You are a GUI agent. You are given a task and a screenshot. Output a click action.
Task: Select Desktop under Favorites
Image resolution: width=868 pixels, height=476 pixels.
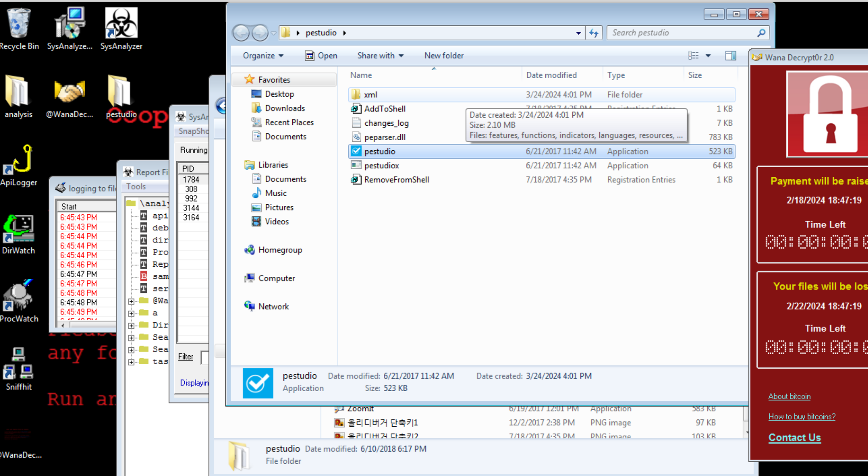tap(272, 94)
